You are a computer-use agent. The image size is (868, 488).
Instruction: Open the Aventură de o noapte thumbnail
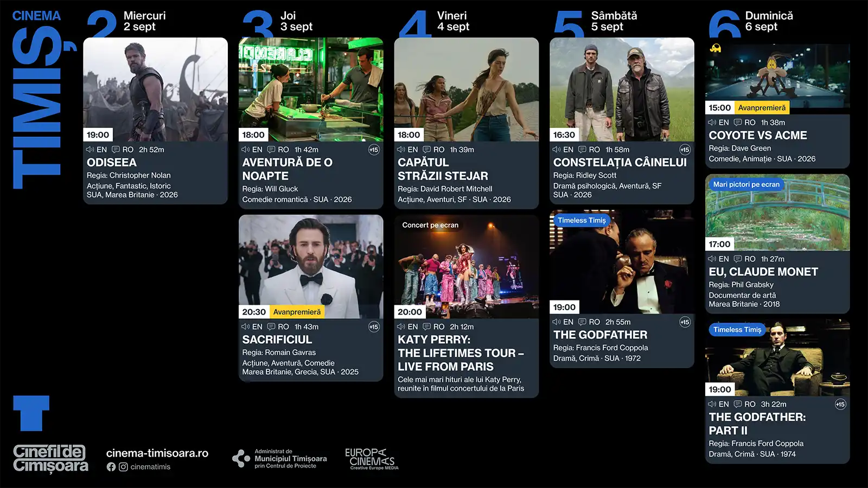pyautogui.click(x=311, y=89)
